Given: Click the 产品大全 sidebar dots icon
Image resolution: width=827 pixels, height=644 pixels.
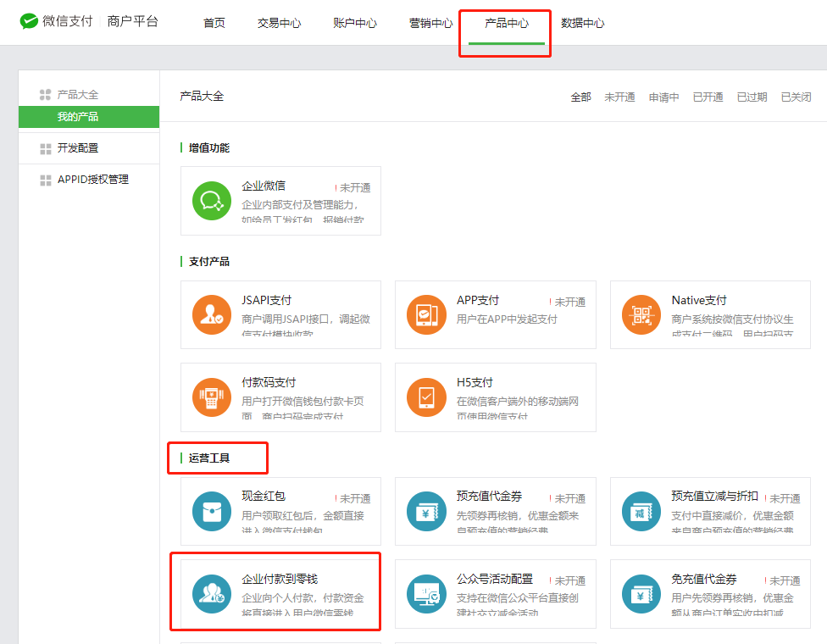Looking at the screenshot, I should click(46, 94).
